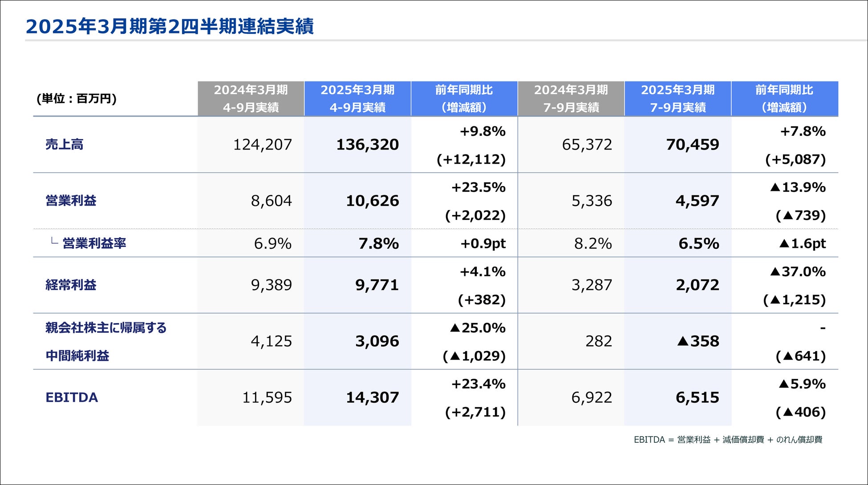
Task: Click the EBITDA definition footnote text
Action: click(x=728, y=440)
